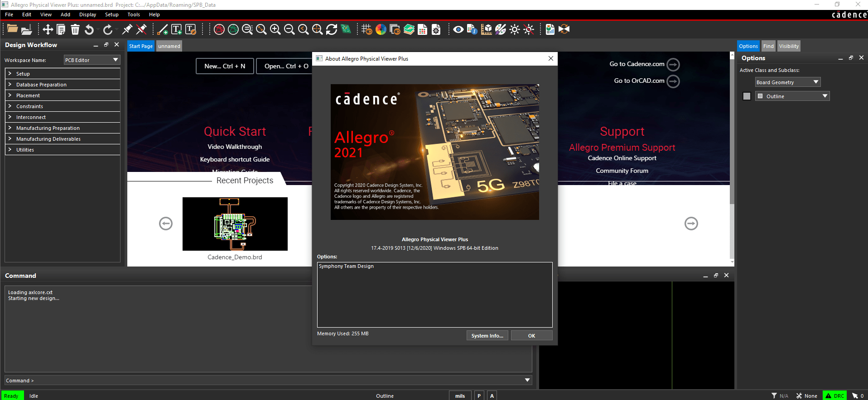This screenshot has width=868, height=400.
Task: Open the Outline subclass dropdown
Action: coord(792,96)
